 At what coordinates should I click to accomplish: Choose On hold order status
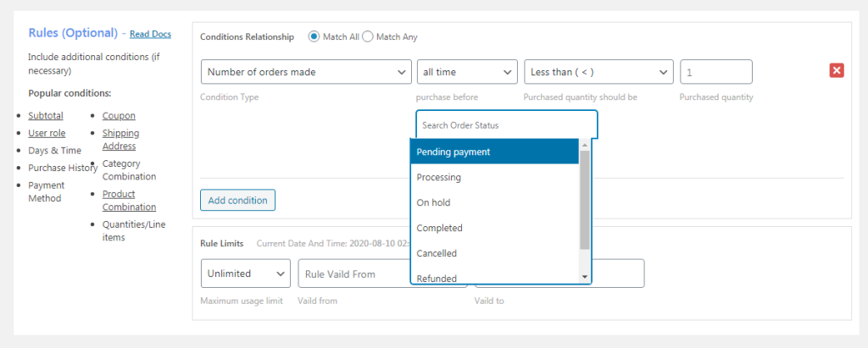pyautogui.click(x=494, y=202)
